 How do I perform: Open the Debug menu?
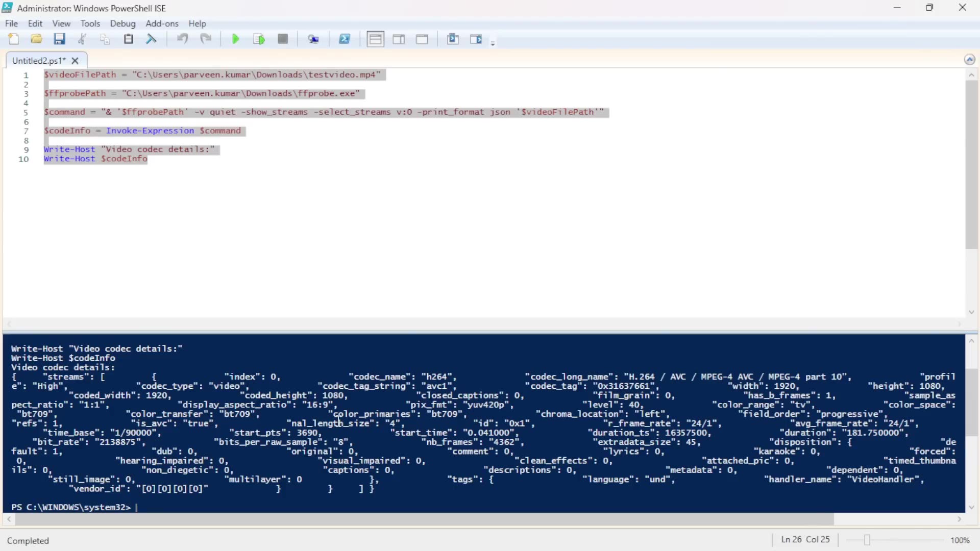122,23
